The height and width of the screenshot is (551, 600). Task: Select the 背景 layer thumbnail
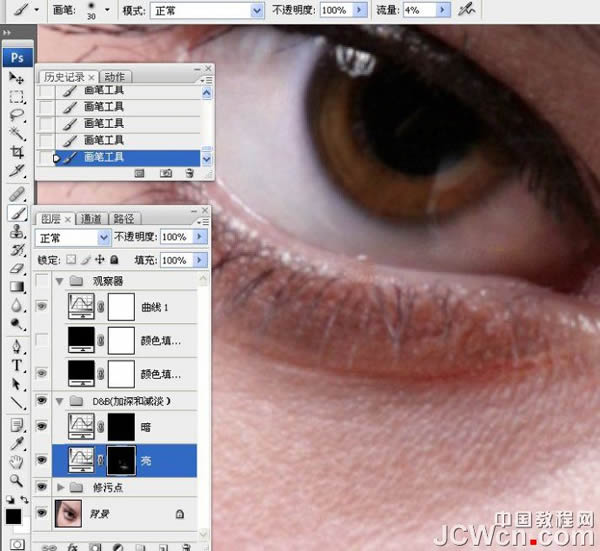coord(68,514)
